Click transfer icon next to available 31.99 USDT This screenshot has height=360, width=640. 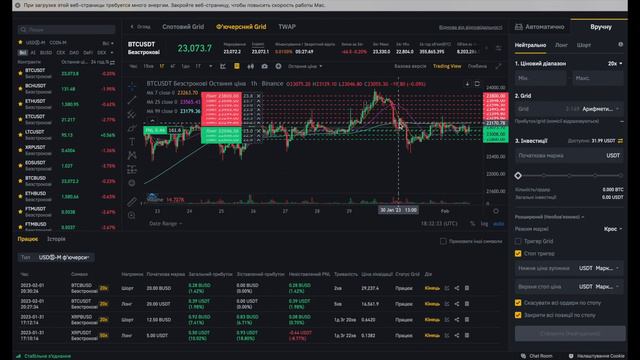click(x=620, y=141)
